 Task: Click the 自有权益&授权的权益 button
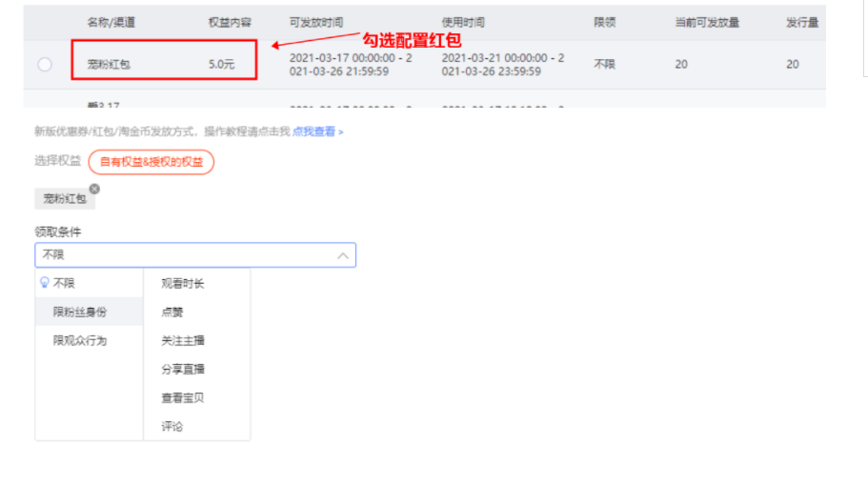tap(151, 162)
